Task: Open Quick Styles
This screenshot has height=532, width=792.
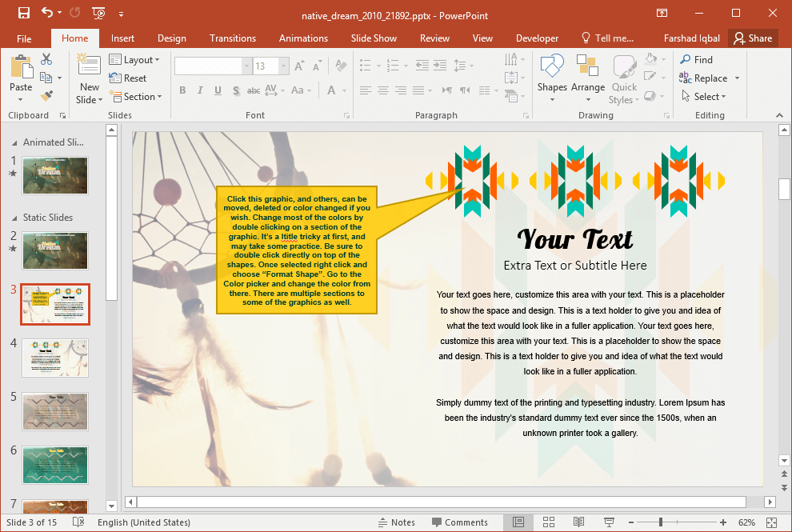Action: 624,80
